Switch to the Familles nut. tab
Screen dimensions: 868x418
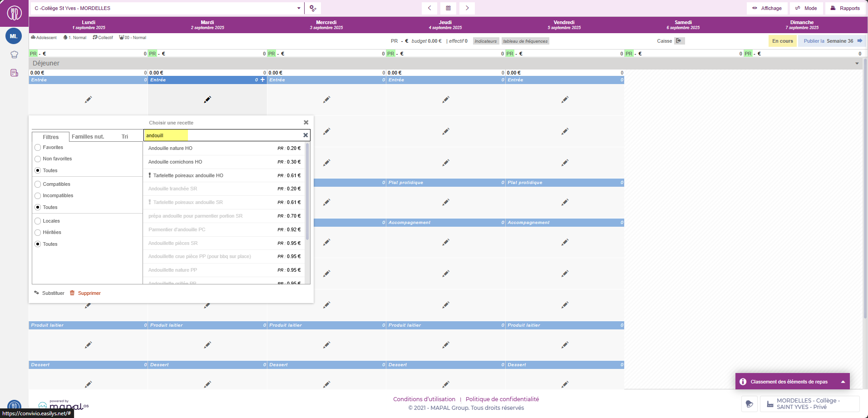[x=88, y=137]
